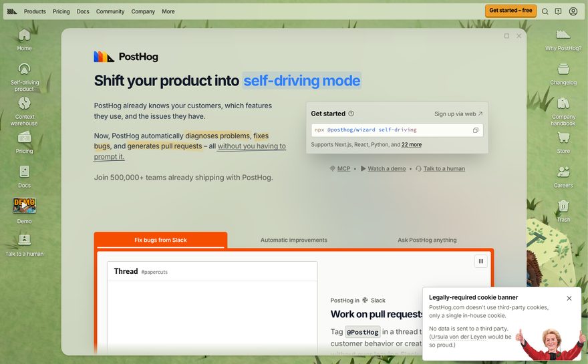Open the Company menu
Image resolution: width=588 pixels, height=364 pixels.
coord(143,11)
